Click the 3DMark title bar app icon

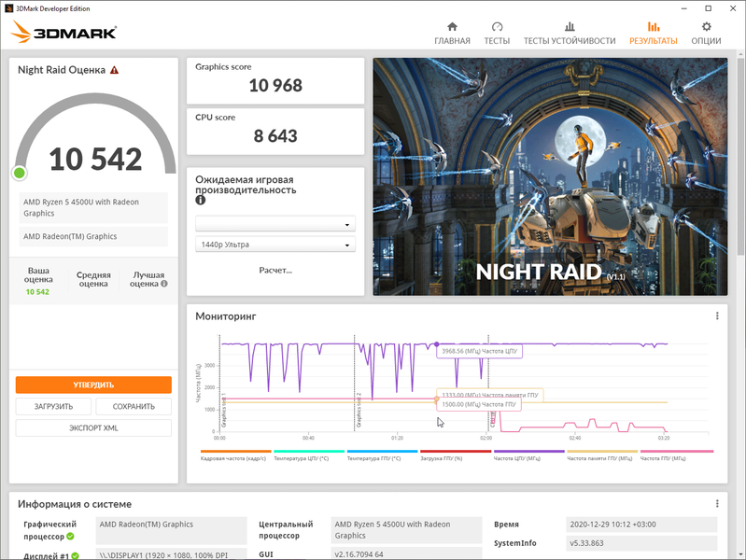(x=8, y=8)
